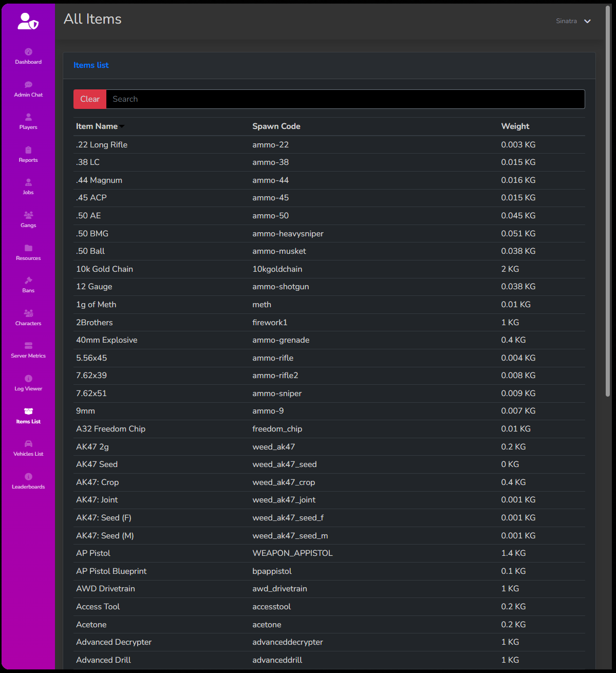Select the AK47: Crop item

tap(98, 482)
